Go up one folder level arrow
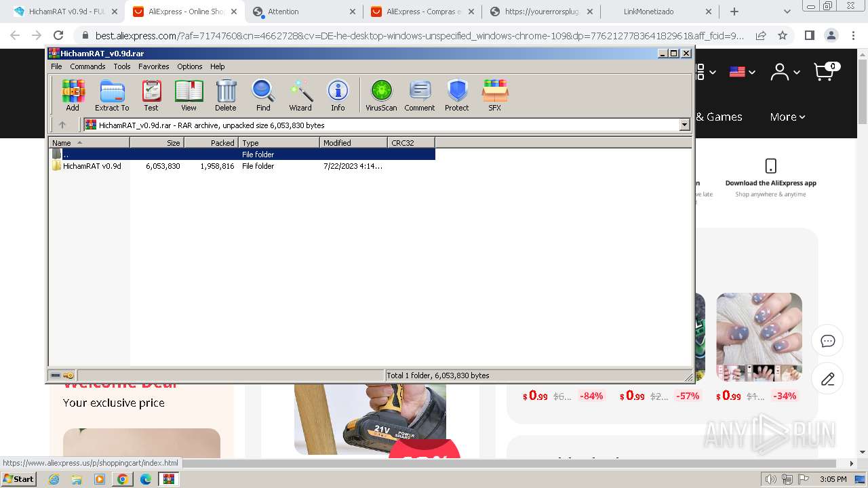Screen dimensions: 868x488 tap(62, 125)
